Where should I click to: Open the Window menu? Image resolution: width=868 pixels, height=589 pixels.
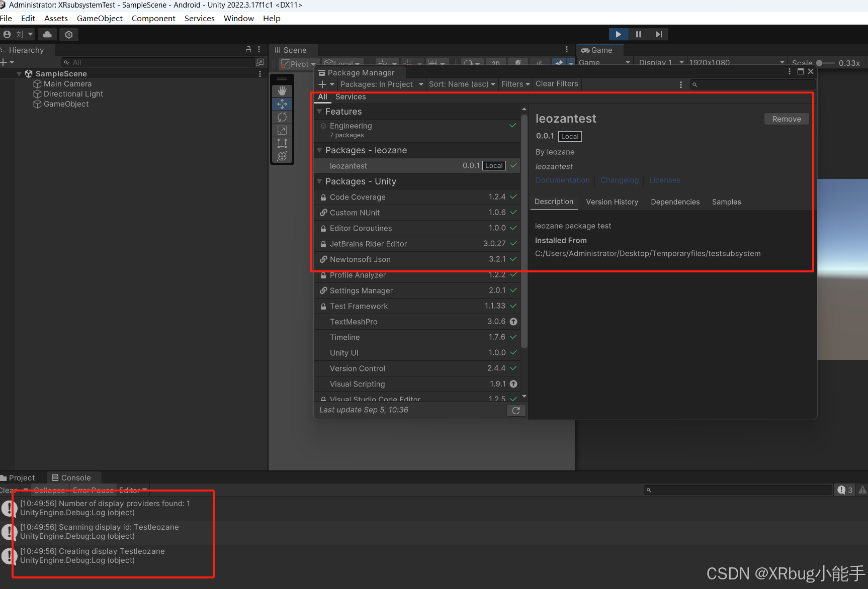click(x=239, y=18)
